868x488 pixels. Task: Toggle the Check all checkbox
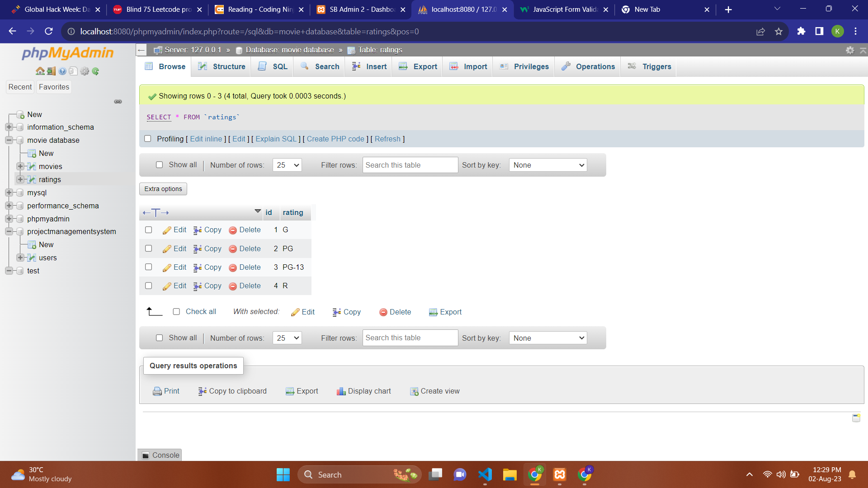(x=176, y=312)
